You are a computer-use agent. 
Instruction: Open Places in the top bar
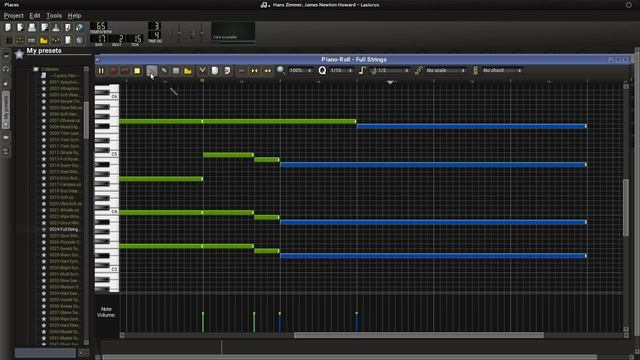tap(11, 5)
